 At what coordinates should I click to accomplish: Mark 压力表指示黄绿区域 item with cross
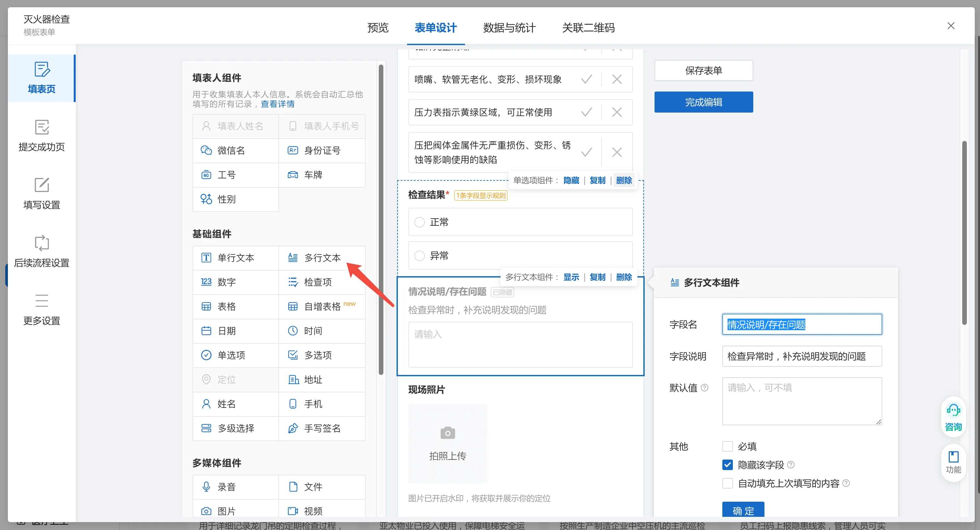[617, 112]
